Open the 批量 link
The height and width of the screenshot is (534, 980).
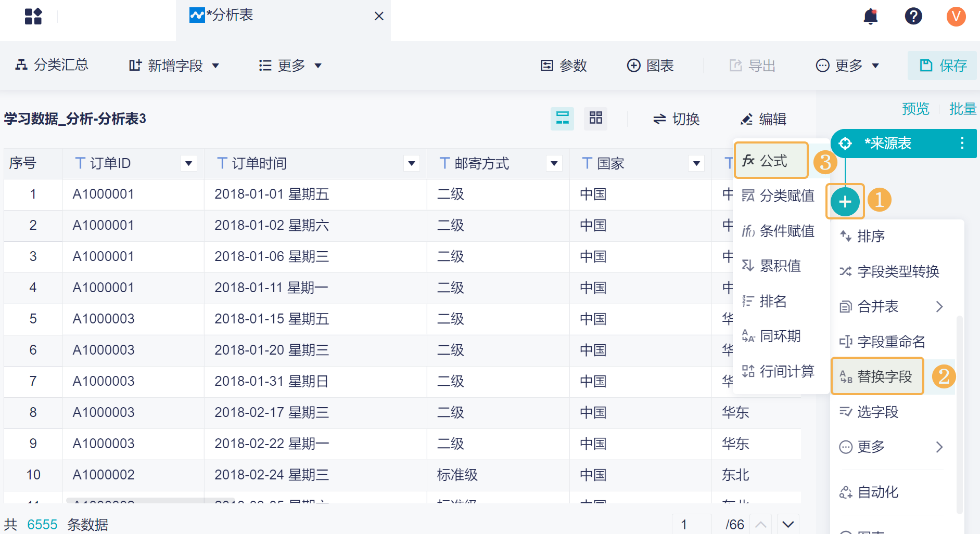pos(962,109)
